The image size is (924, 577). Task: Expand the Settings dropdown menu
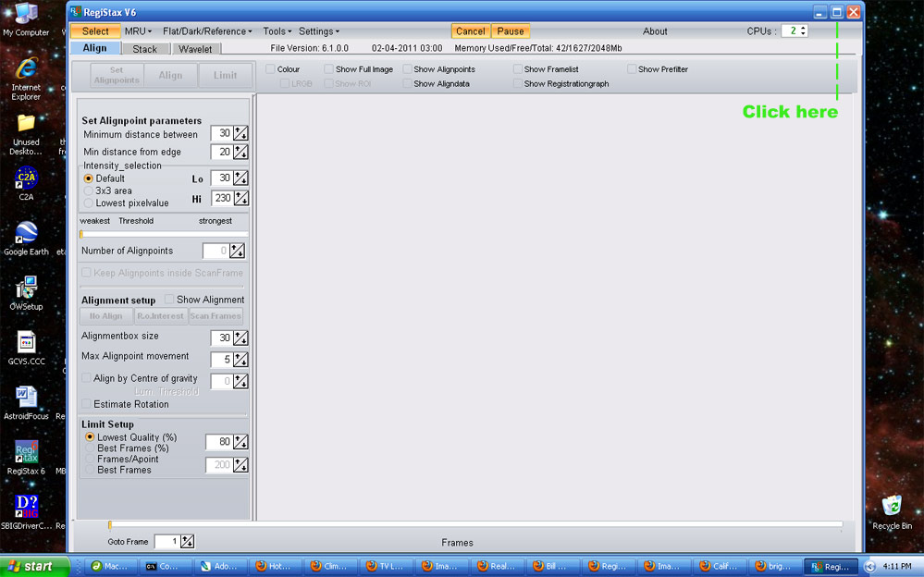click(x=319, y=31)
